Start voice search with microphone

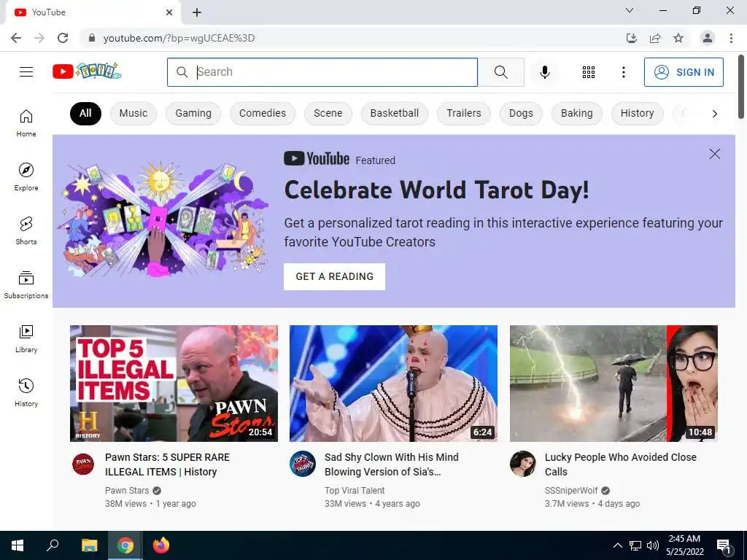click(x=544, y=72)
